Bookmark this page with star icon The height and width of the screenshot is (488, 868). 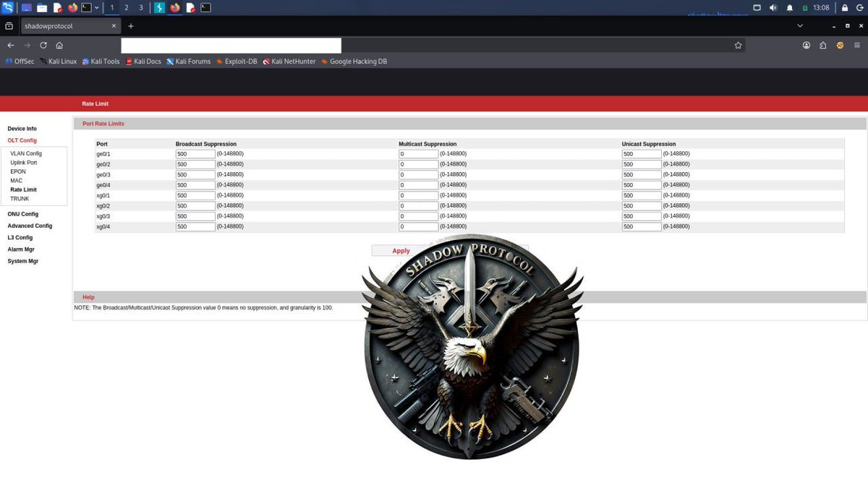pos(738,45)
